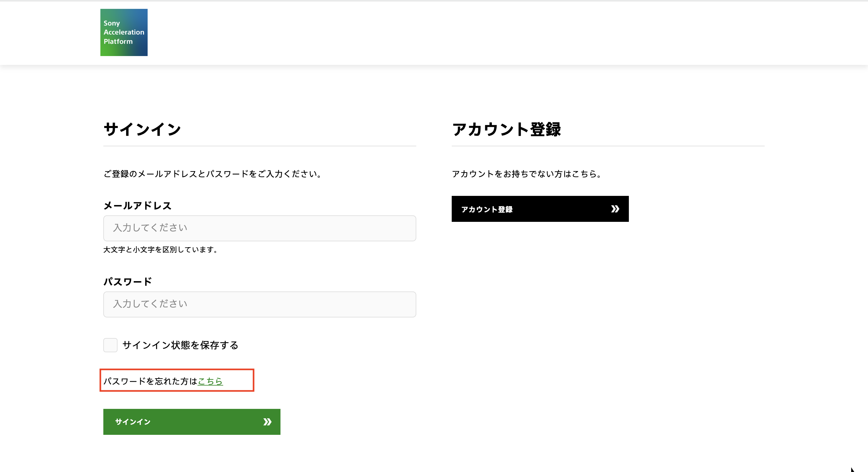Click the サインイン section heading

click(x=142, y=128)
